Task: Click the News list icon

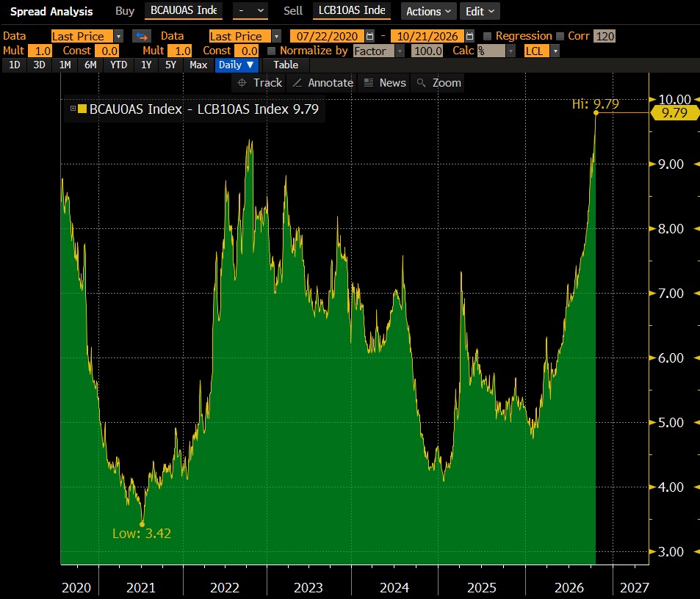Action: click(x=369, y=82)
